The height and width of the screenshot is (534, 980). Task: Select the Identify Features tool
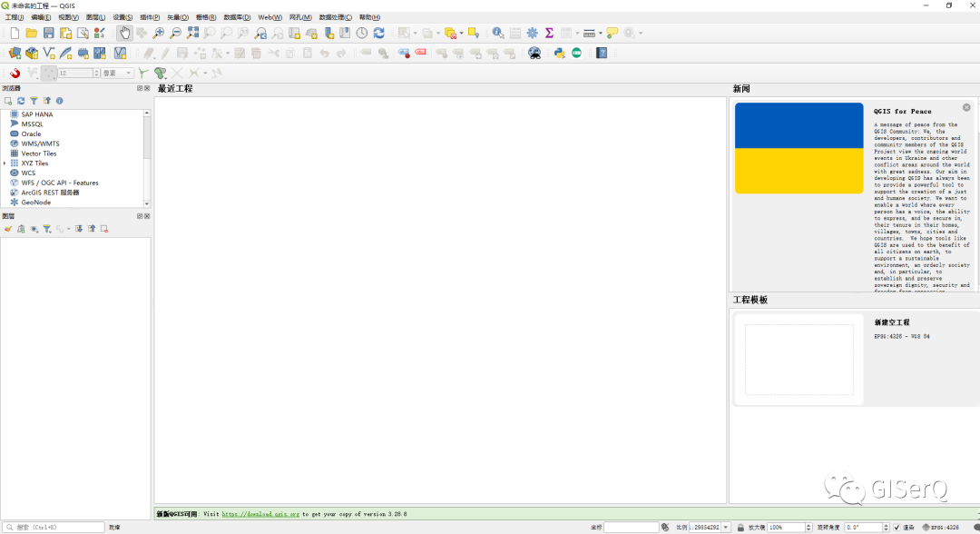[x=497, y=33]
